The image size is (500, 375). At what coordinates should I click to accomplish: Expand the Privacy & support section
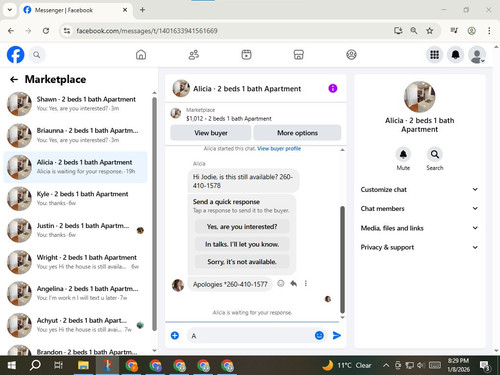point(419,247)
